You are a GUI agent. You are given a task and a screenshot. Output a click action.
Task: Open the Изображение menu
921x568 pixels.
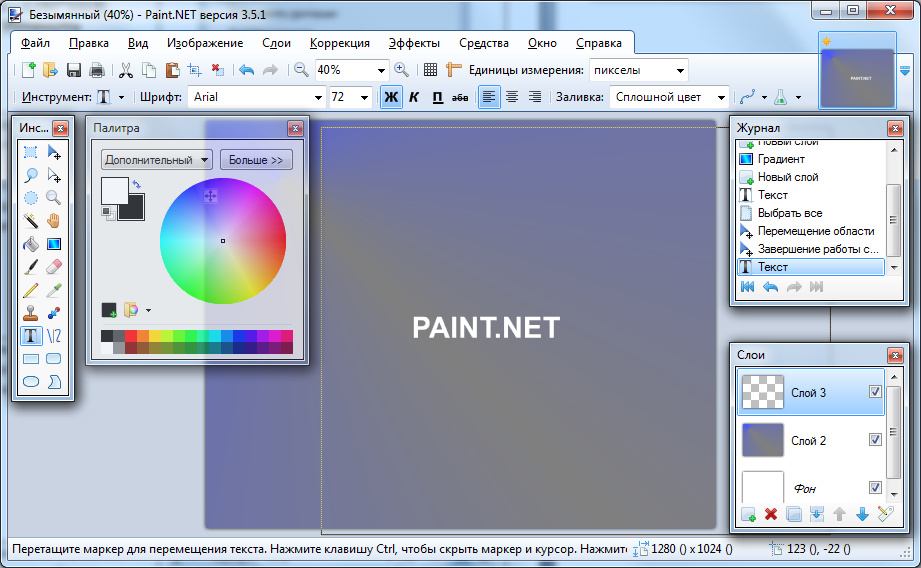coord(205,43)
